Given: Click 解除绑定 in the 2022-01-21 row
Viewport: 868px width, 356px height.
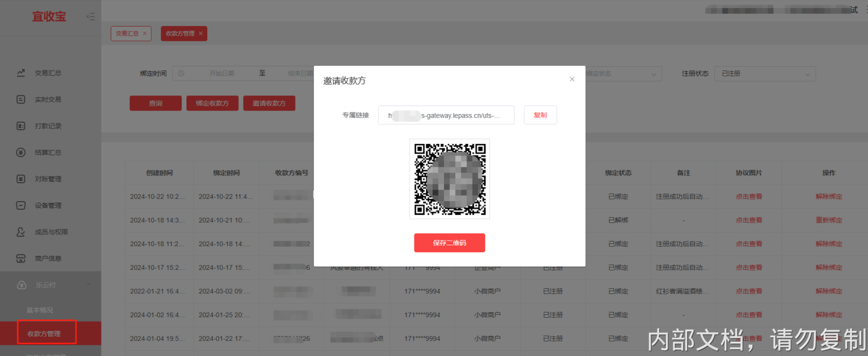Looking at the screenshot, I should pos(829,291).
